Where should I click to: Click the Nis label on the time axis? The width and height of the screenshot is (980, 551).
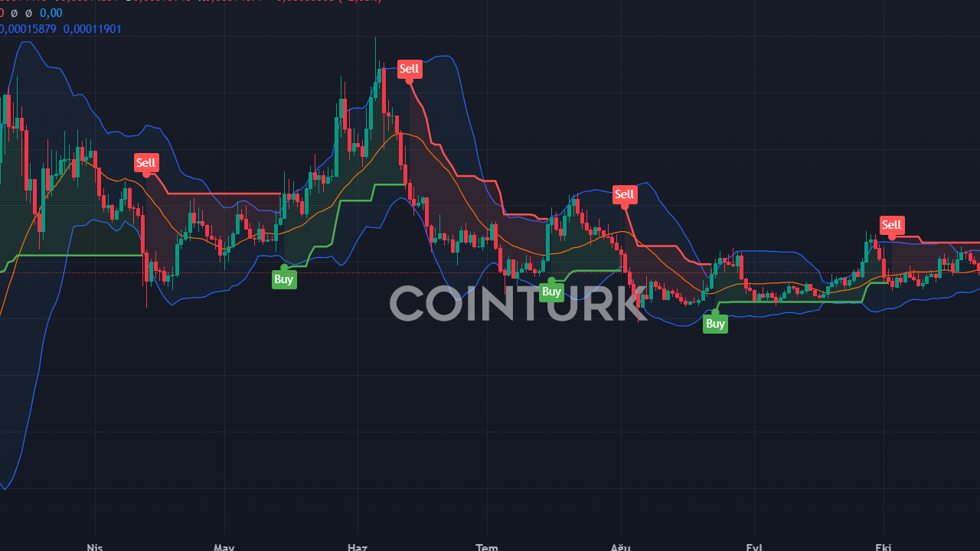[95, 546]
